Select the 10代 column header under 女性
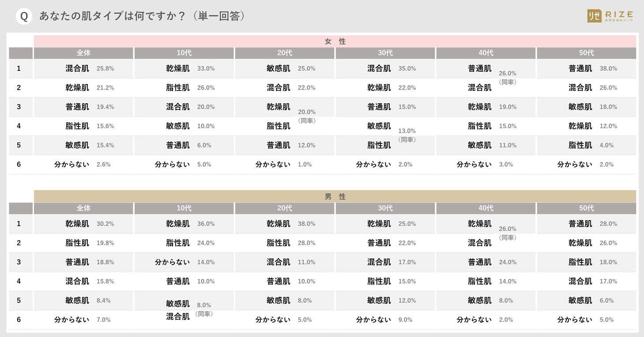Viewport: 644px width, 337px height. [184, 53]
